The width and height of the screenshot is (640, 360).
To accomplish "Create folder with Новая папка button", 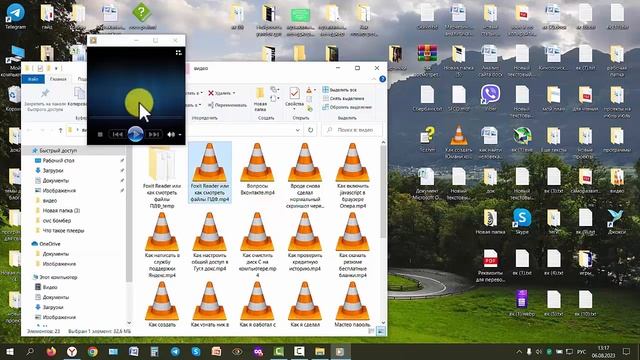I will [260, 99].
